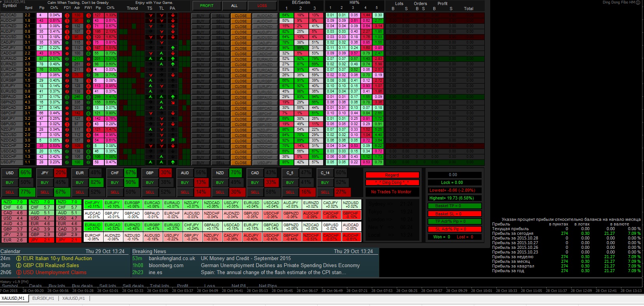The height and width of the screenshot is (306, 644).
Task: Click the red GBPCHF -0.10% heatmap cell
Action: [x=351, y=215]
